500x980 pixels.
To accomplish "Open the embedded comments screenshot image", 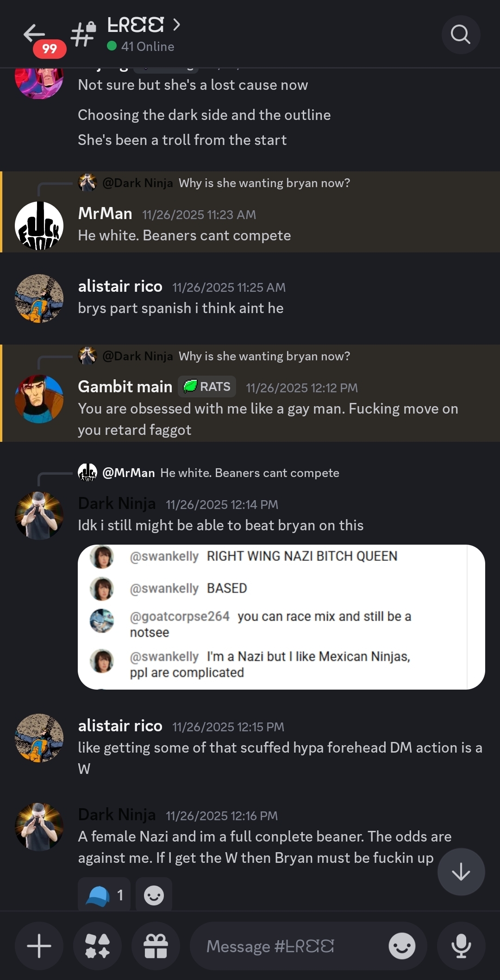I will [x=281, y=617].
